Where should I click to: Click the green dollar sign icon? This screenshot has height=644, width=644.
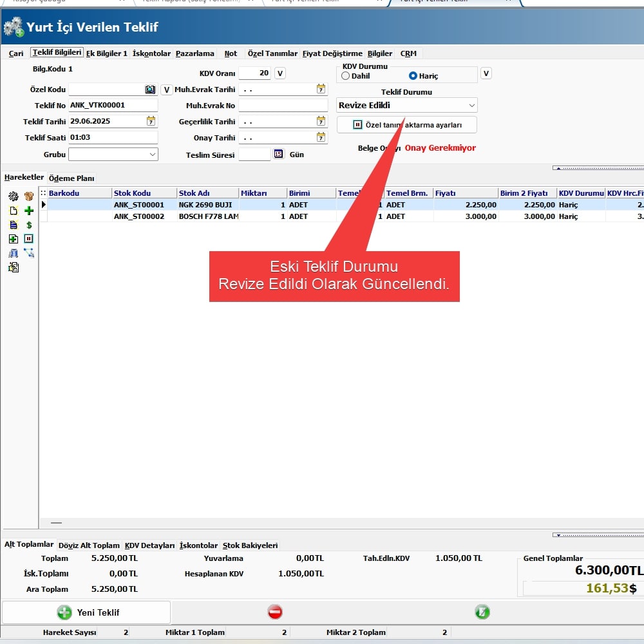pos(29,225)
